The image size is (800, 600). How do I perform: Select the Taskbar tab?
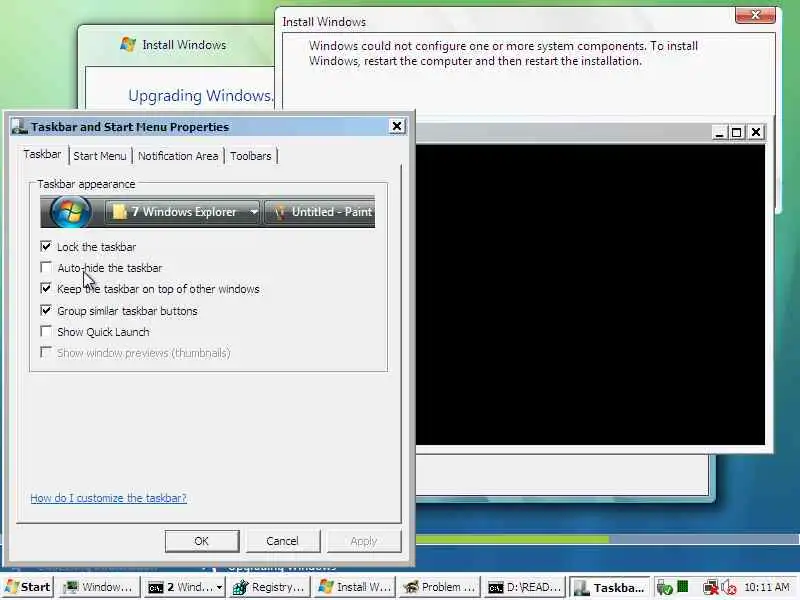pos(42,154)
